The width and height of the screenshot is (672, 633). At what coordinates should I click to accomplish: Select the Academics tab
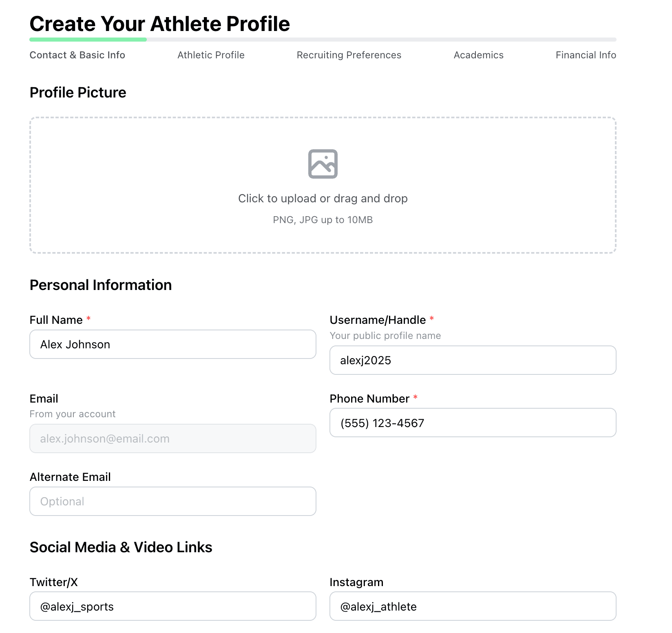[478, 55]
